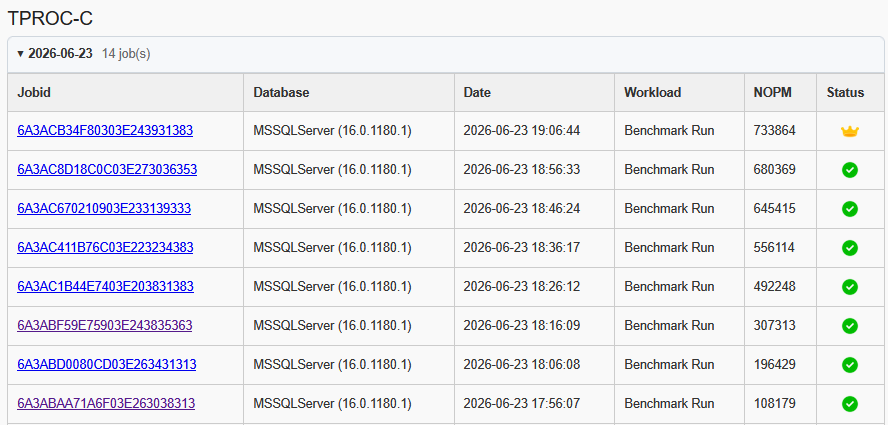The height and width of the screenshot is (425, 888).
Task: Open job 6A3AC670210903E233139333
Action: click(x=104, y=209)
